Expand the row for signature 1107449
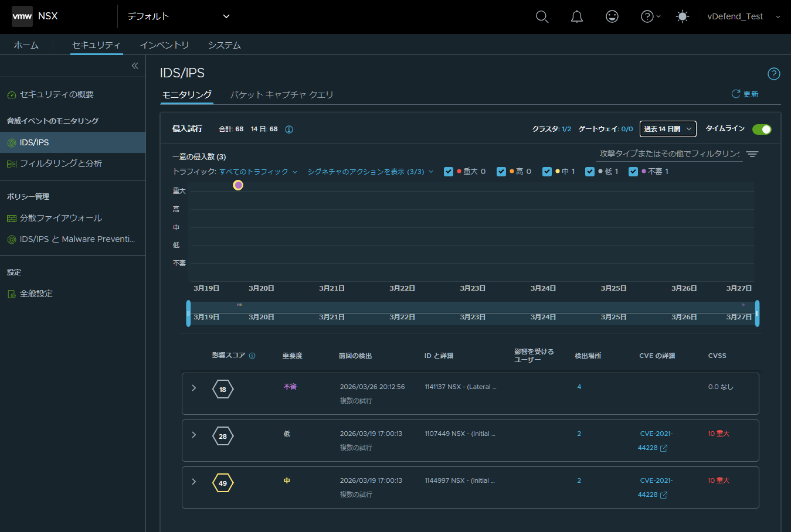This screenshot has width=791, height=532. click(194, 435)
